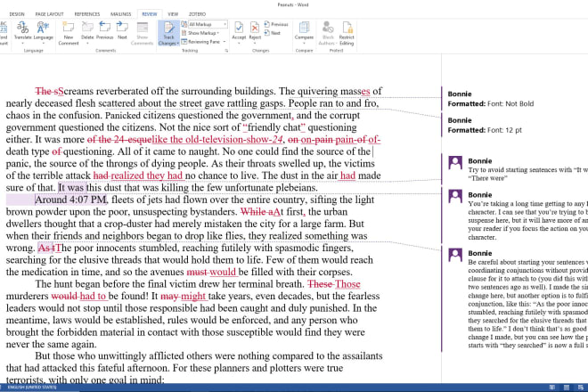The image size is (588, 392).
Task: Expand the Translate dropdown arrow
Action: (22, 43)
